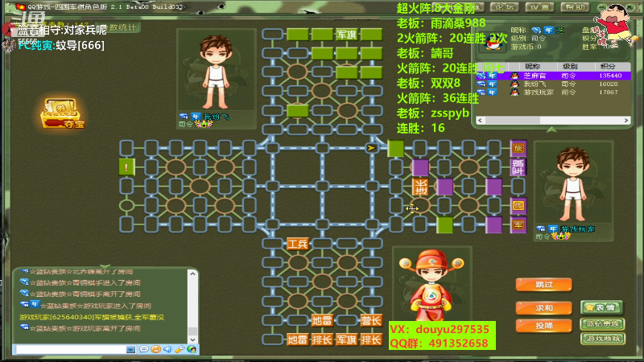644x362 pixels.
Task: Click the yellow arrow move marker on board
Action: (371, 148)
